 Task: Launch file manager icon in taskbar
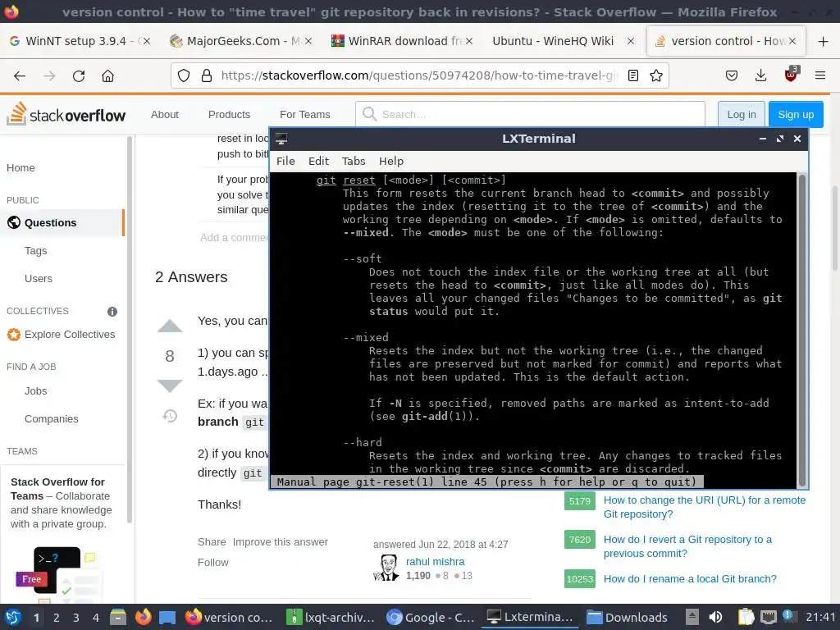118,617
